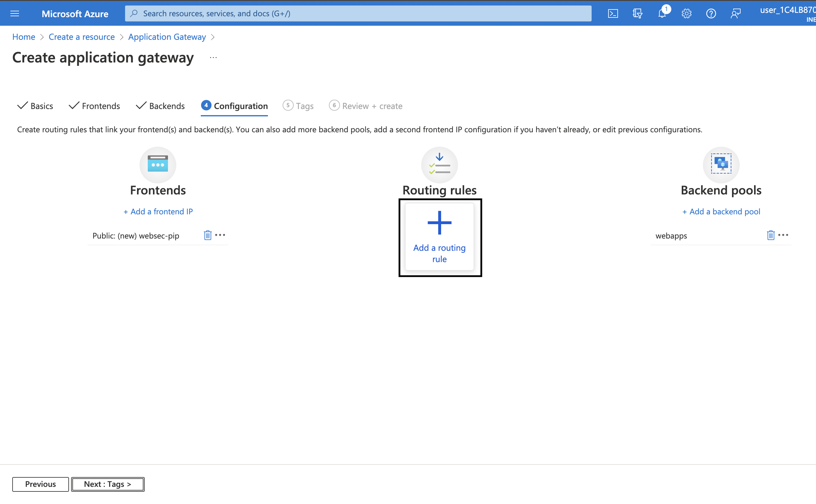The height and width of the screenshot is (504, 816).
Task: Open the help question mark icon
Action: pos(711,13)
